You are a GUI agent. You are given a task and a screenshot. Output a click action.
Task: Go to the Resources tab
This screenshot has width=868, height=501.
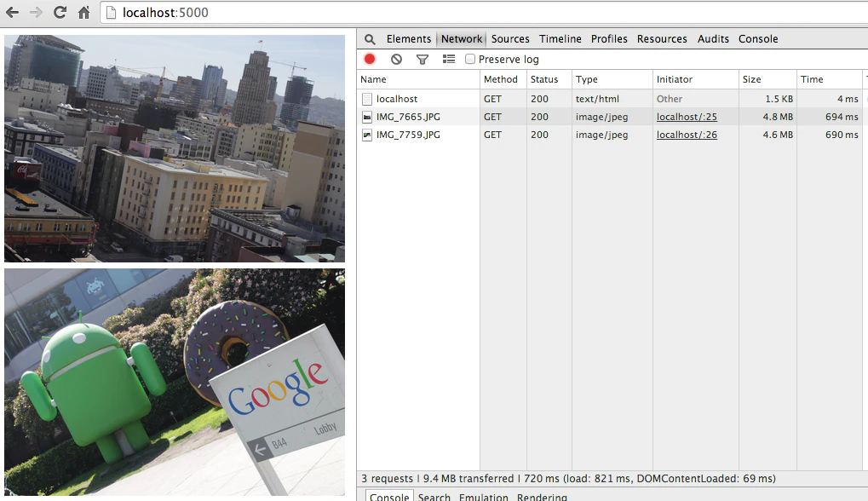(662, 38)
